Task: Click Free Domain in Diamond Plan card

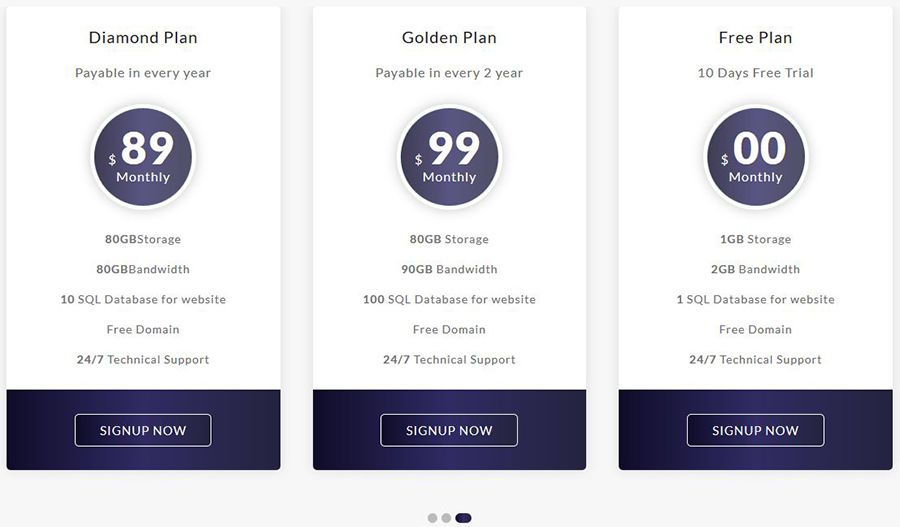Action: click(x=143, y=329)
